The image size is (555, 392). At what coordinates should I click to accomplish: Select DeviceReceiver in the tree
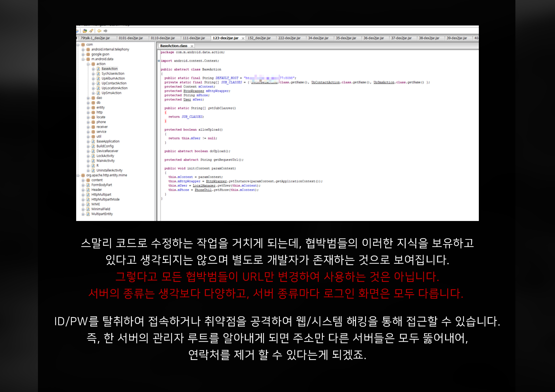pyautogui.click(x=107, y=151)
